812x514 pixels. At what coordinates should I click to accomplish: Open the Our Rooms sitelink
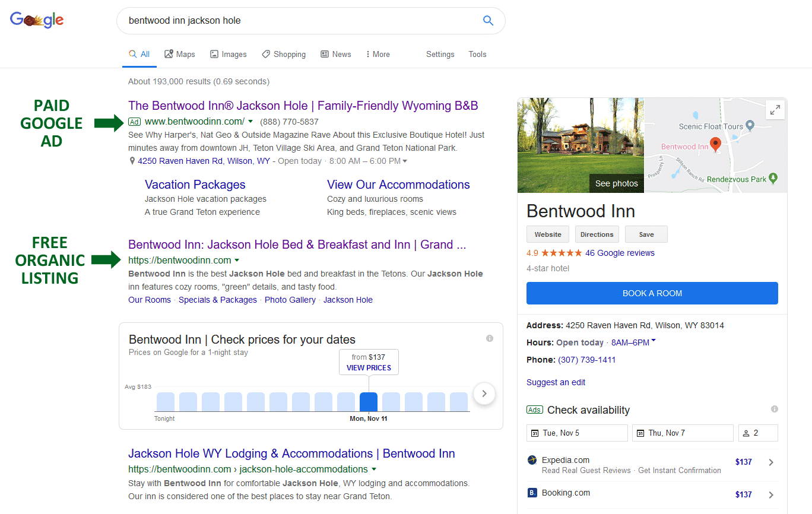click(x=150, y=300)
